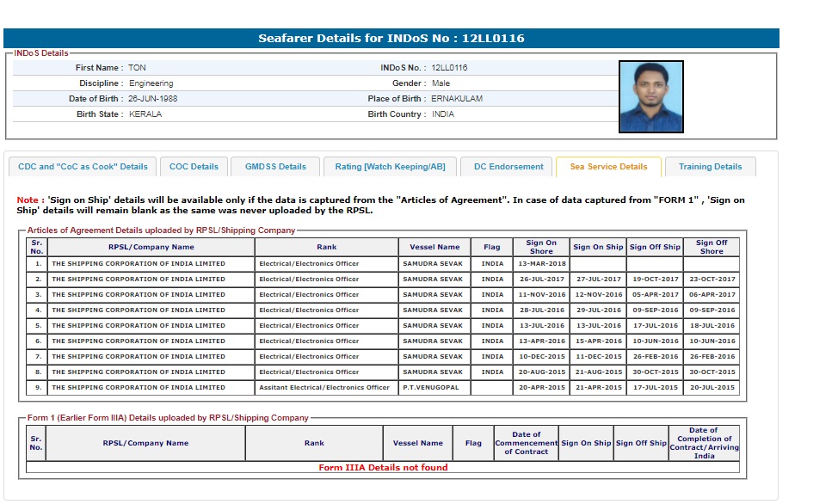Switch to the COC Details tab
Image resolution: width=838 pixels, height=504 pixels.
pos(194,167)
